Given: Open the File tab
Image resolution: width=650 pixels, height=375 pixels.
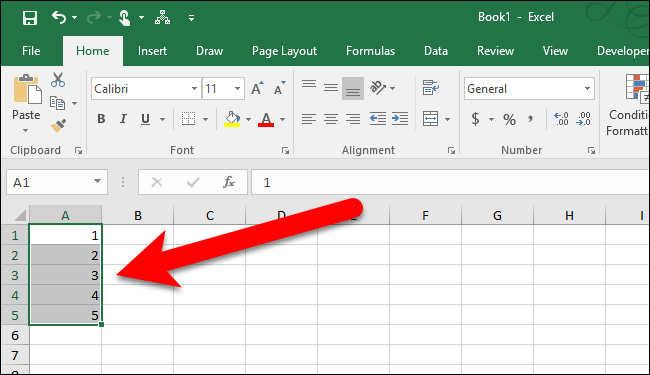Looking at the screenshot, I should pyautogui.click(x=31, y=51).
